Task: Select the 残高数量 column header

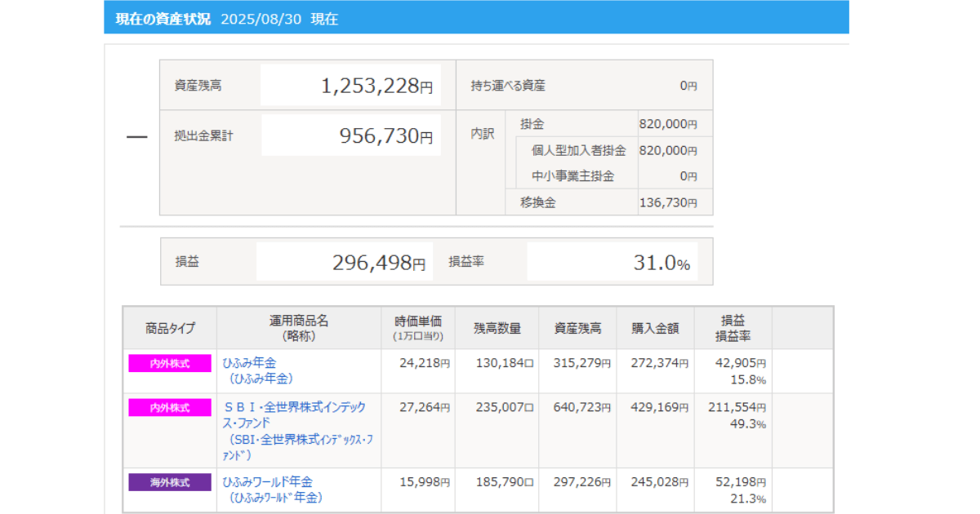Action: pos(497,328)
